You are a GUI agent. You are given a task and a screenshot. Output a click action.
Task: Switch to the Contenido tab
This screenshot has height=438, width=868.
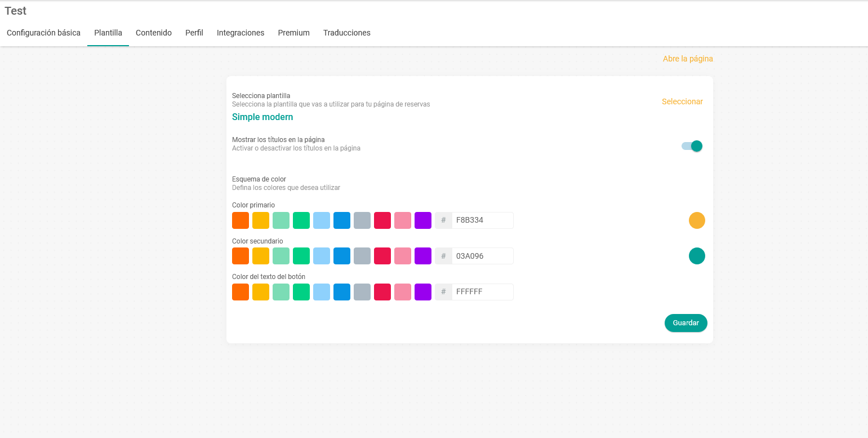[154, 33]
